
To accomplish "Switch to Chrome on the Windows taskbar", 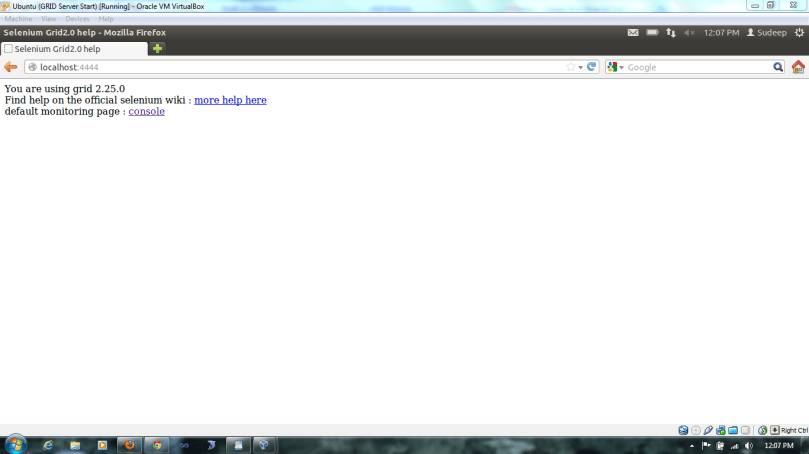I will (156, 445).
